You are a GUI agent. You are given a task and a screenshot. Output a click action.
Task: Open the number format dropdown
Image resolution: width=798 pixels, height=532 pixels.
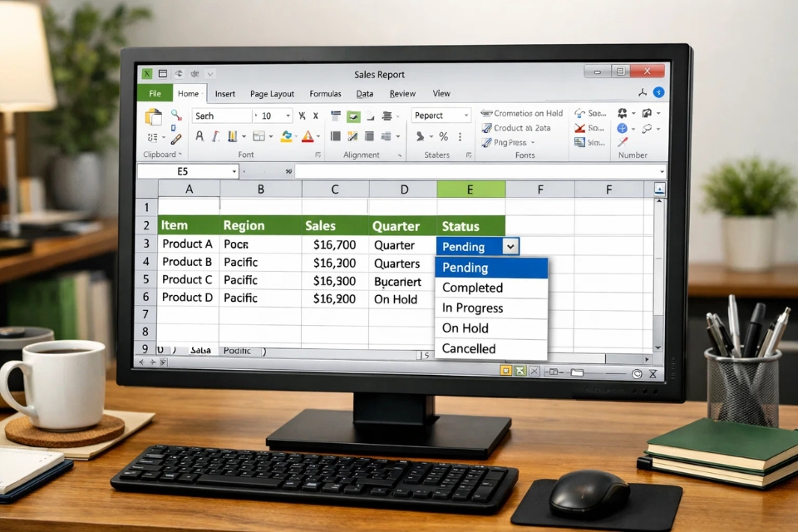pyautogui.click(x=465, y=116)
